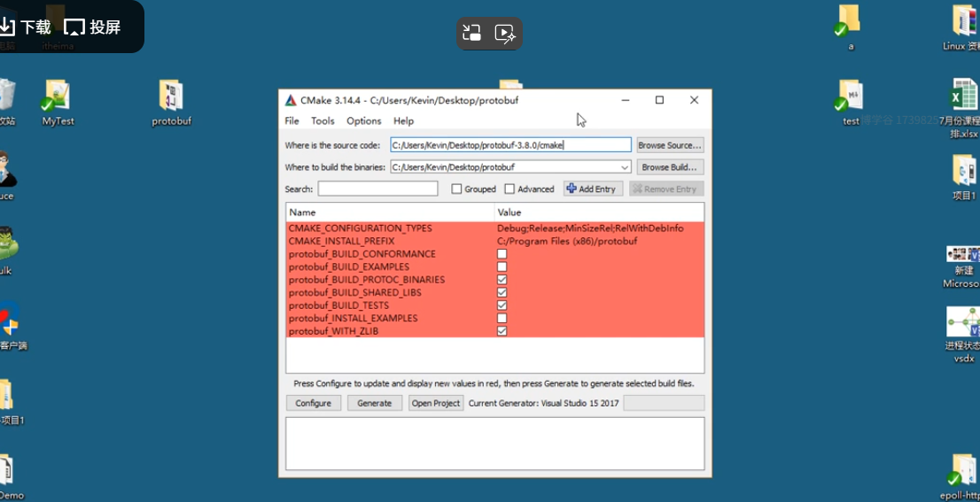Click the Browse Build button
The height and width of the screenshot is (502, 980).
670,167
